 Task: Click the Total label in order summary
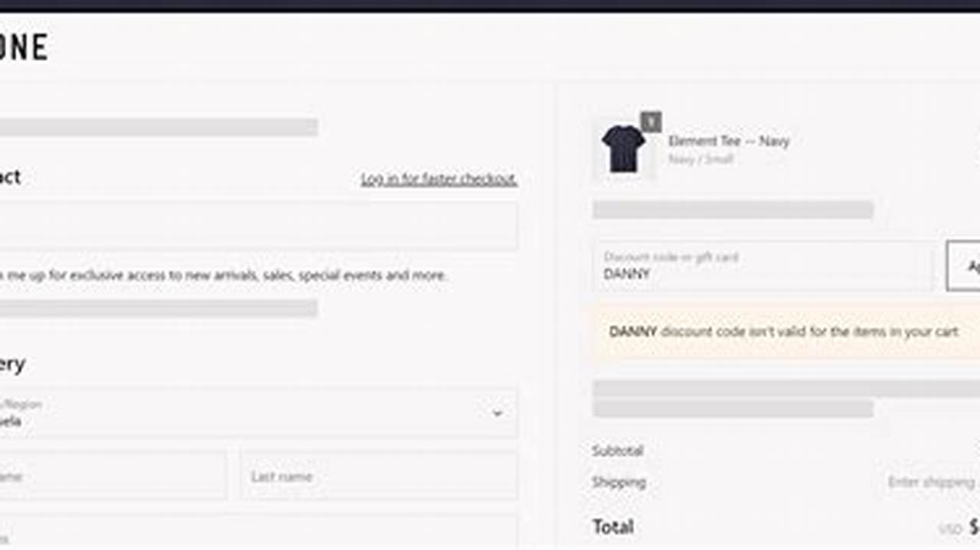[612, 527]
